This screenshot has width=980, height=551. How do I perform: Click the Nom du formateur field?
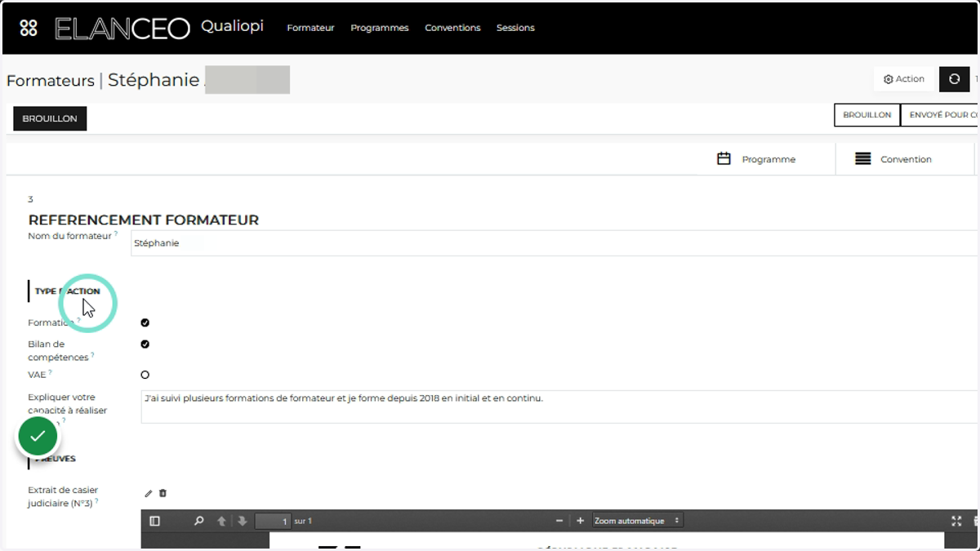(x=555, y=243)
